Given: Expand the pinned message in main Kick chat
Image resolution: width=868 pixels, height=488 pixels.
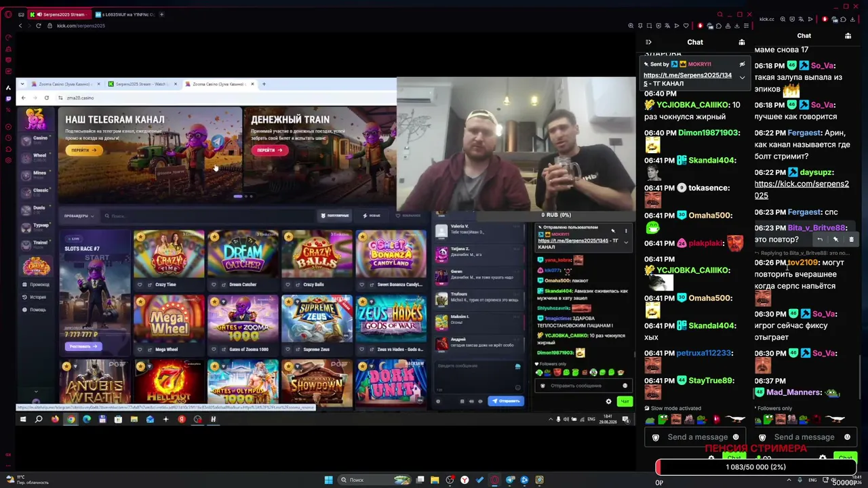Looking at the screenshot, I should pyautogui.click(x=742, y=77).
